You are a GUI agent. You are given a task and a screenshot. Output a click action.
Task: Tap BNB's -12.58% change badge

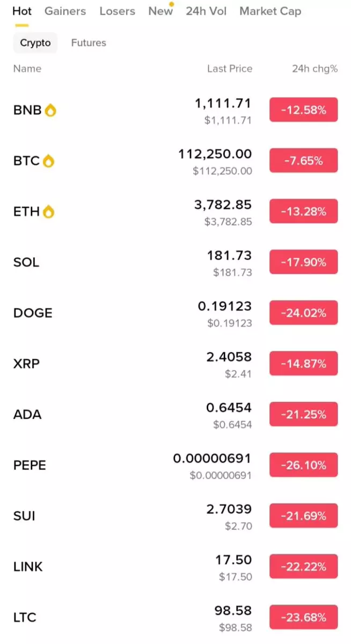point(303,111)
